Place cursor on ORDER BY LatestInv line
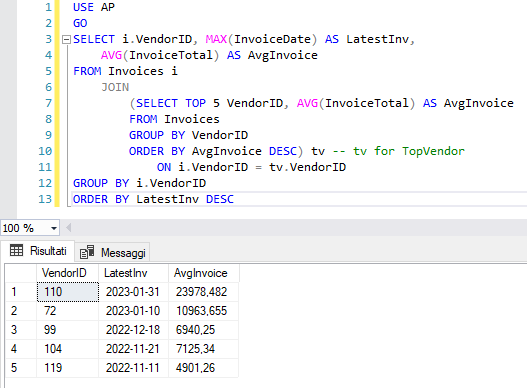The image size is (527, 388). tap(153, 199)
